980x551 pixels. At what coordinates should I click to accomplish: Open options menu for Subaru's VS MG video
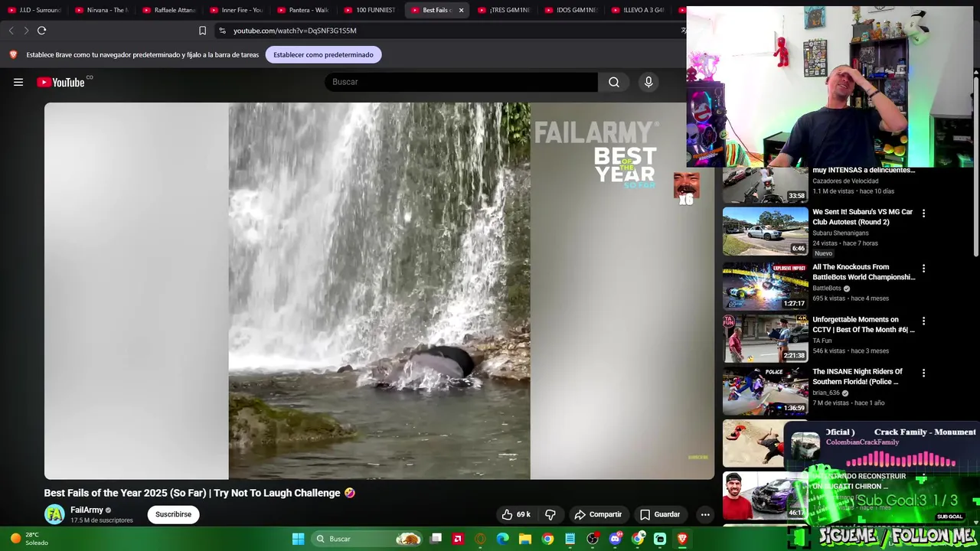[923, 214]
